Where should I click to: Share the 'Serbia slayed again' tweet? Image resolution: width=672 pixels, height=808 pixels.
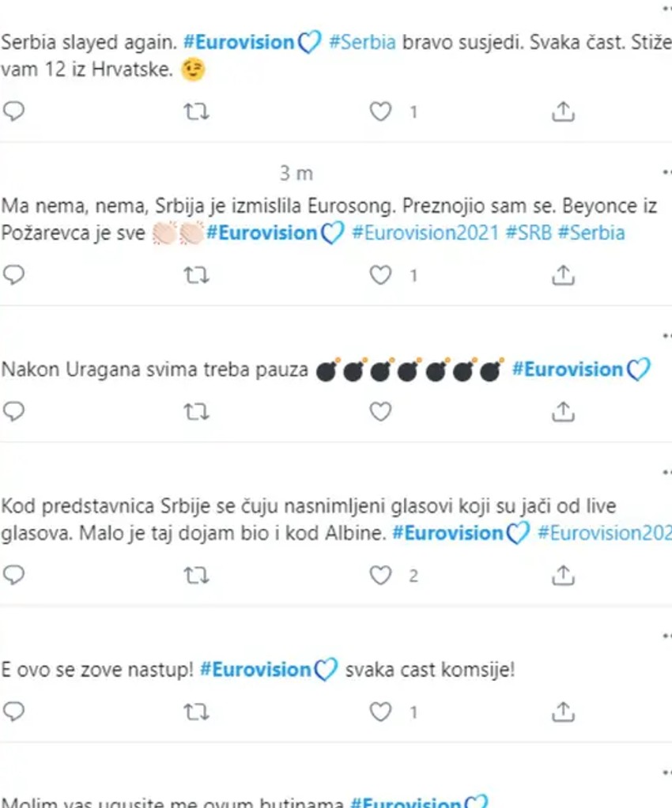pos(562,112)
